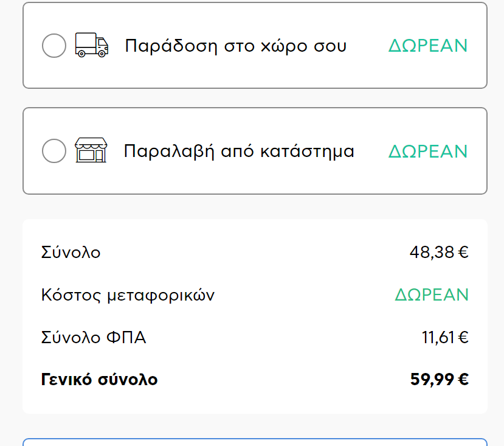This screenshot has height=446, width=504.
Task: Click the 48,38 subtotal number
Action: (431, 252)
